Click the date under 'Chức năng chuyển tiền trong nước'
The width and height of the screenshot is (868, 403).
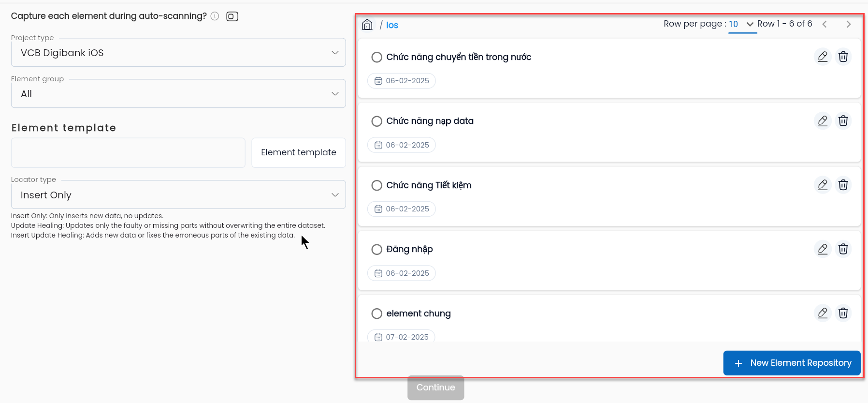402,81
